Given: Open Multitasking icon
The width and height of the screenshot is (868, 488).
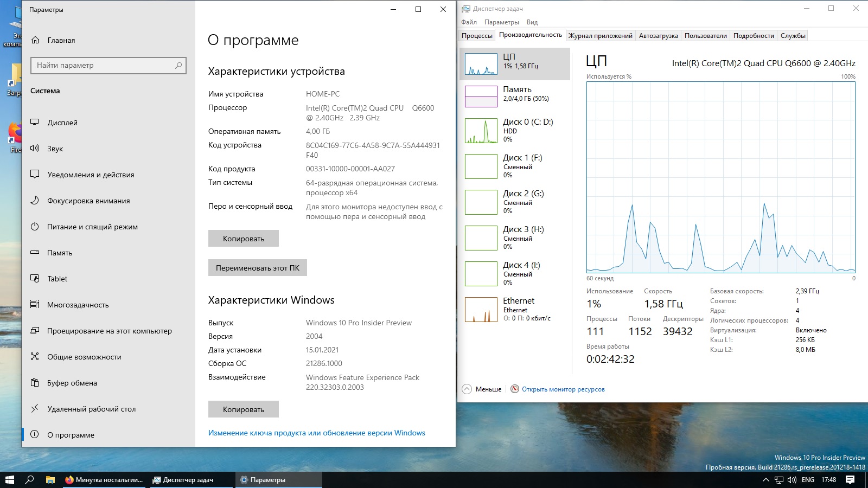Looking at the screenshot, I should coord(35,305).
